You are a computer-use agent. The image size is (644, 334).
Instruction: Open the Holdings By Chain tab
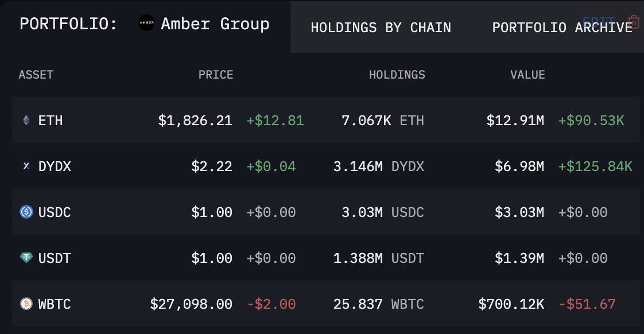point(381,28)
